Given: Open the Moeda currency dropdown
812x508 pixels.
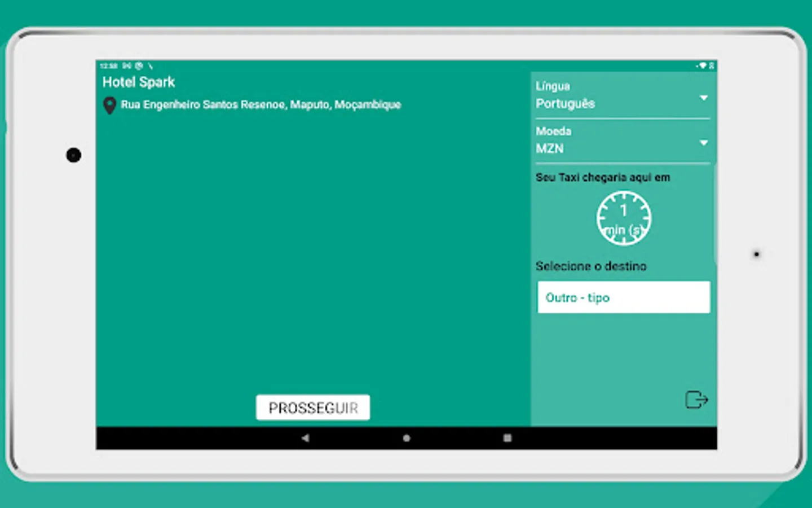Looking at the screenshot, I should click(623, 141).
